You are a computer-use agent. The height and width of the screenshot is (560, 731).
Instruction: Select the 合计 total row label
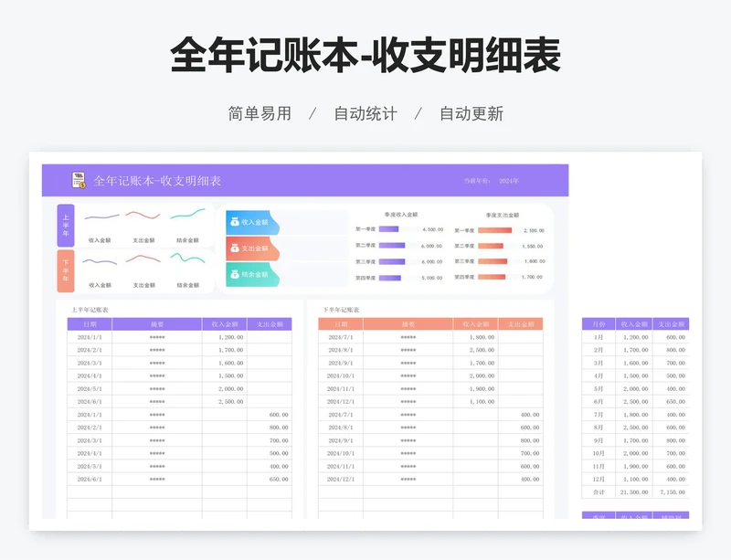[x=599, y=491]
